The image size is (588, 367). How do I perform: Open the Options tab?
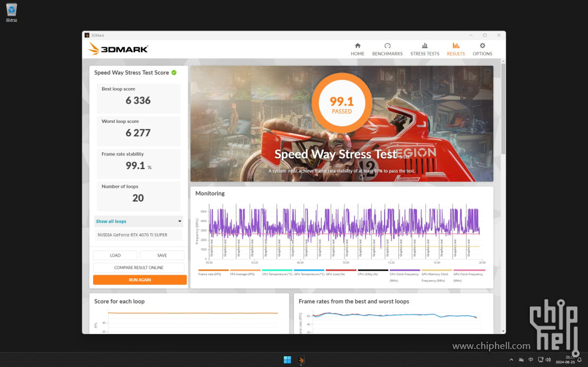(x=482, y=49)
